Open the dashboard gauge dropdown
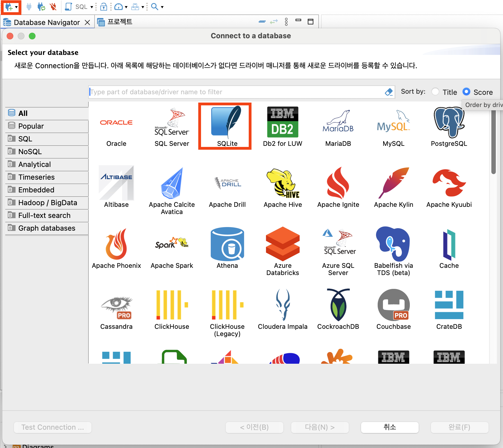Screen dimensions: 503x448 click(x=126, y=7)
